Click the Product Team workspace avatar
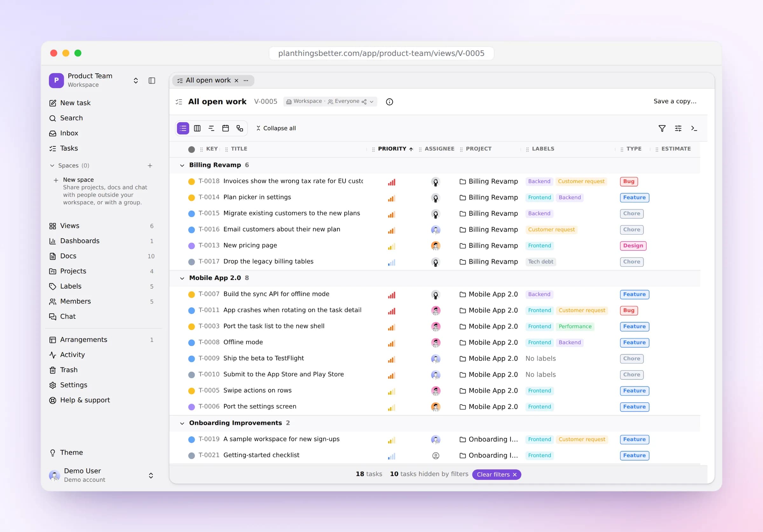The height and width of the screenshot is (532, 763). 56,80
